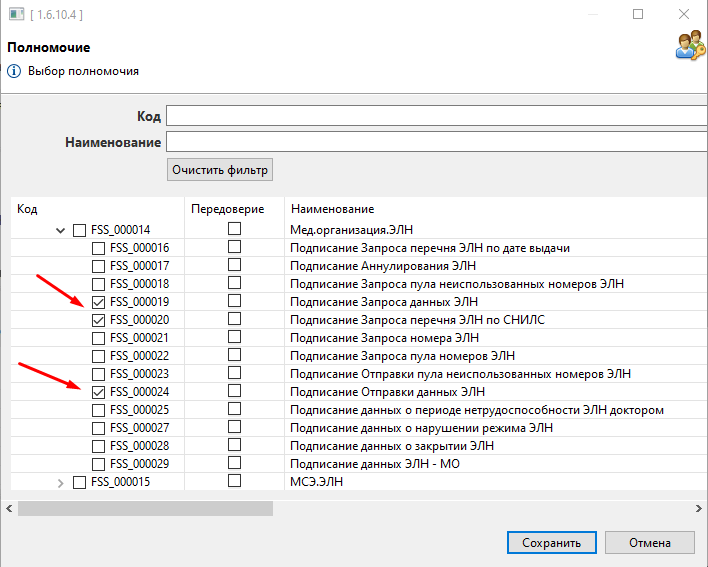708x567 pixels.
Task: Click the info icon beside Выбор полномочия
Action: tap(14, 71)
